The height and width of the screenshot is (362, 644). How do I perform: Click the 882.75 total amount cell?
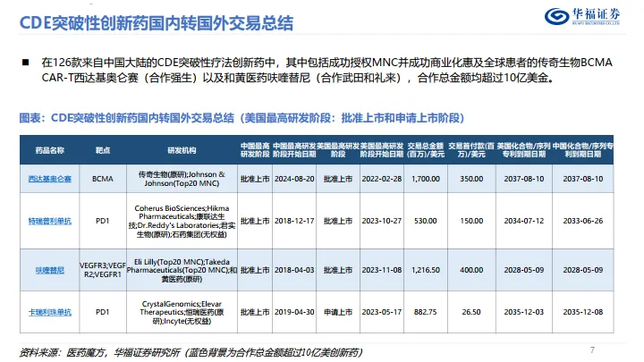tap(426, 312)
